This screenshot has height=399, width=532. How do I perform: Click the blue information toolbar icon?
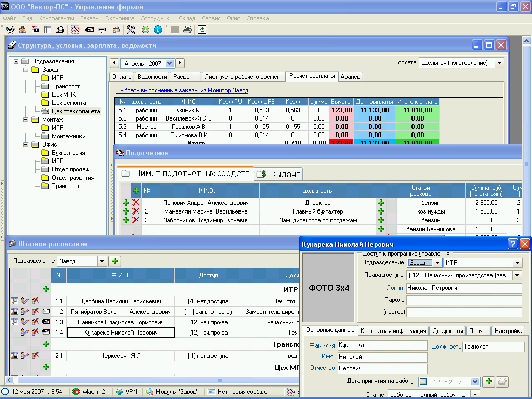pyautogui.click(x=158, y=30)
